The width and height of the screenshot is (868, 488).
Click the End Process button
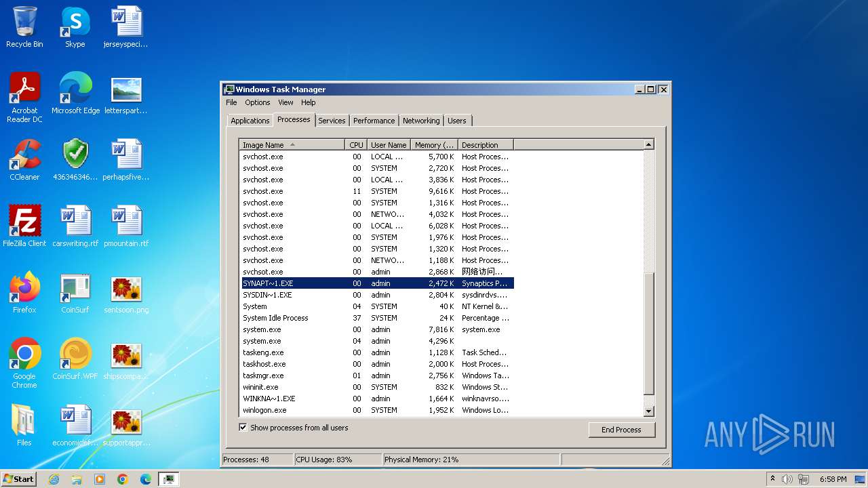621,430
